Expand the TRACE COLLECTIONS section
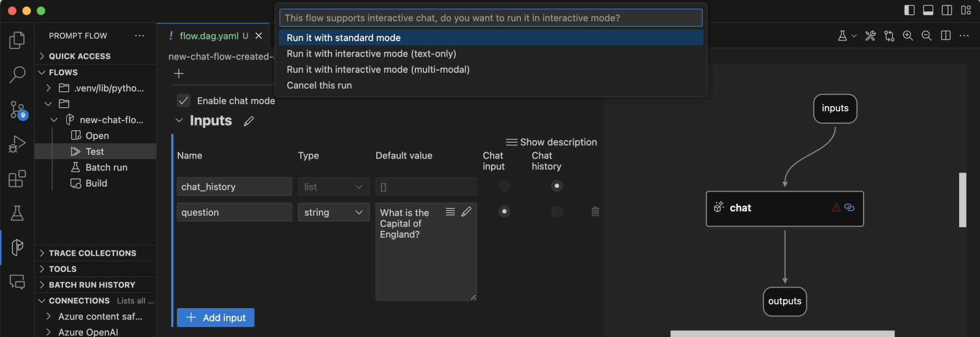The image size is (980, 337). click(92, 253)
